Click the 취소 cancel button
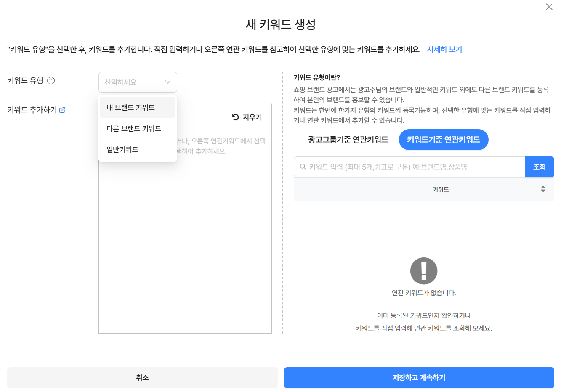This screenshot has height=392, width=561. [x=142, y=378]
